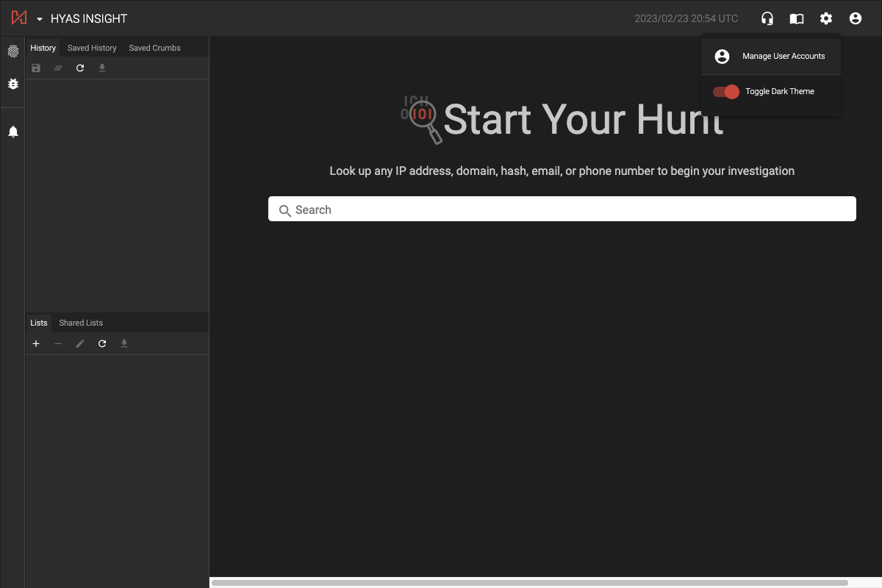Click the user account avatar icon

coord(855,18)
